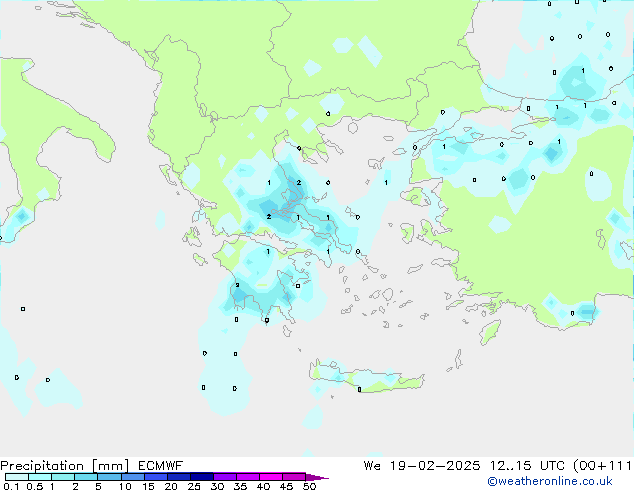Click the "40" legend scale label
The height and width of the screenshot is (490, 634).
tap(263, 486)
